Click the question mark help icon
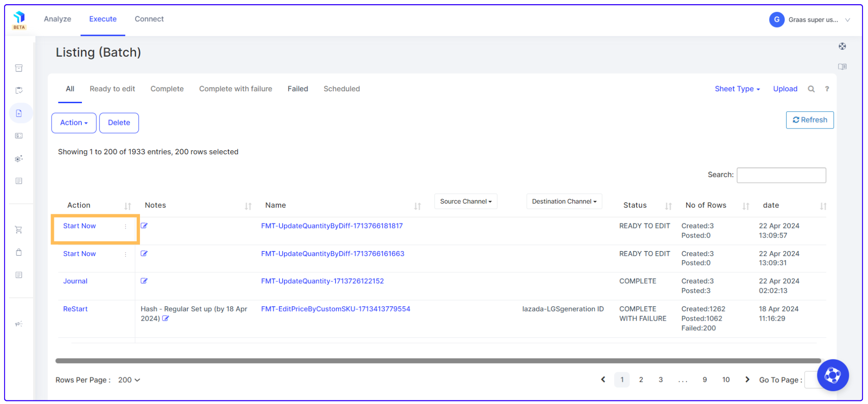 pyautogui.click(x=827, y=89)
